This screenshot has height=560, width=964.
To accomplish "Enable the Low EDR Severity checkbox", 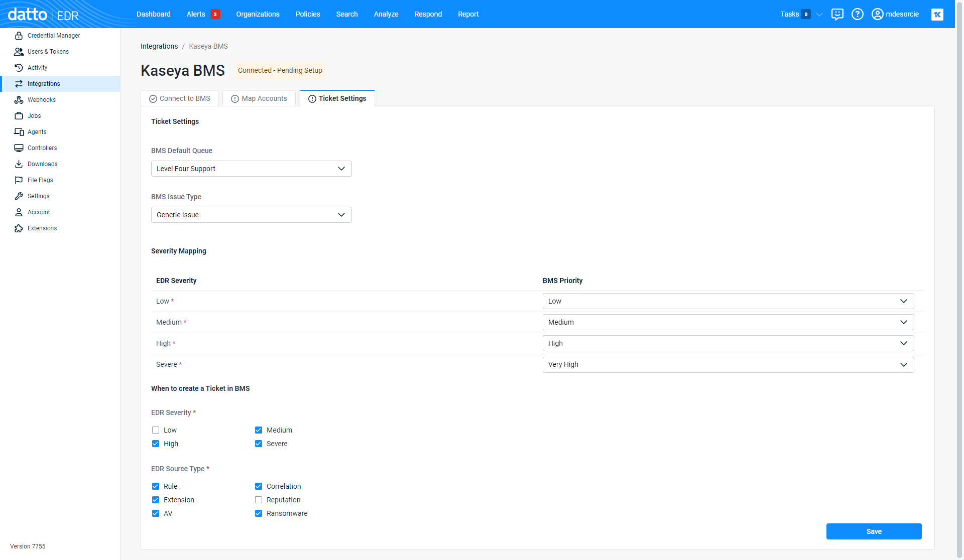I will point(156,430).
